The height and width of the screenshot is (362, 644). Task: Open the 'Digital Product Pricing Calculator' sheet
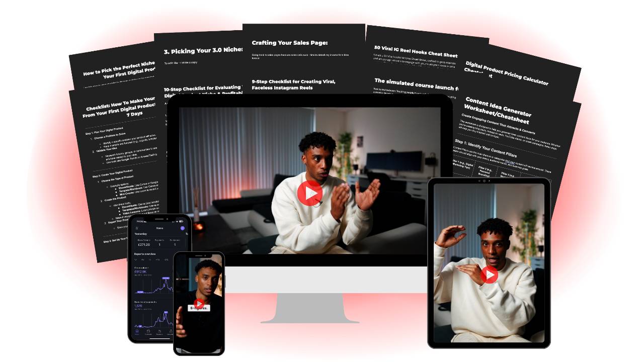pyautogui.click(x=506, y=73)
